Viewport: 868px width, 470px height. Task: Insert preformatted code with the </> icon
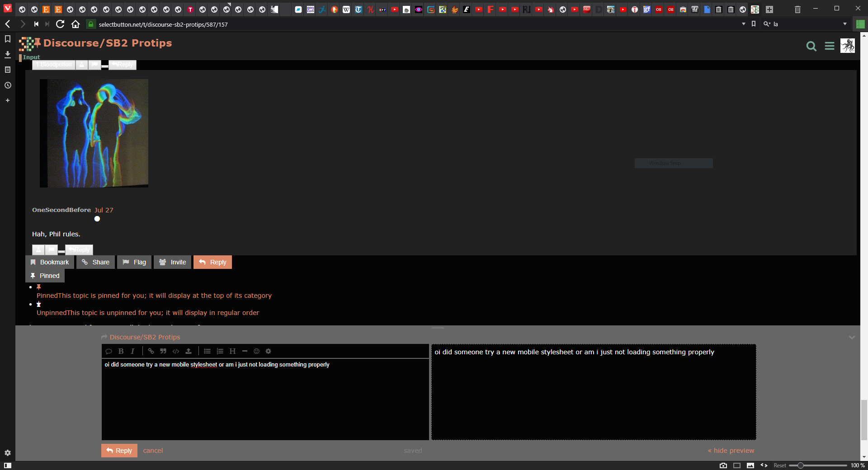(176, 351)
